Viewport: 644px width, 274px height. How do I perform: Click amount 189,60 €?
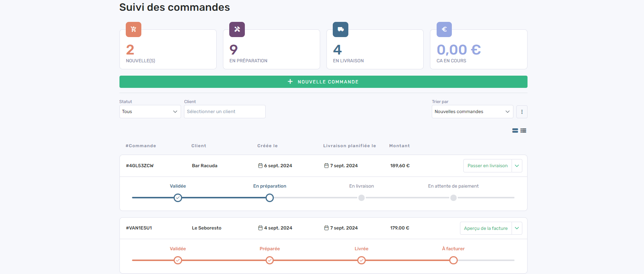click(400, 166)
